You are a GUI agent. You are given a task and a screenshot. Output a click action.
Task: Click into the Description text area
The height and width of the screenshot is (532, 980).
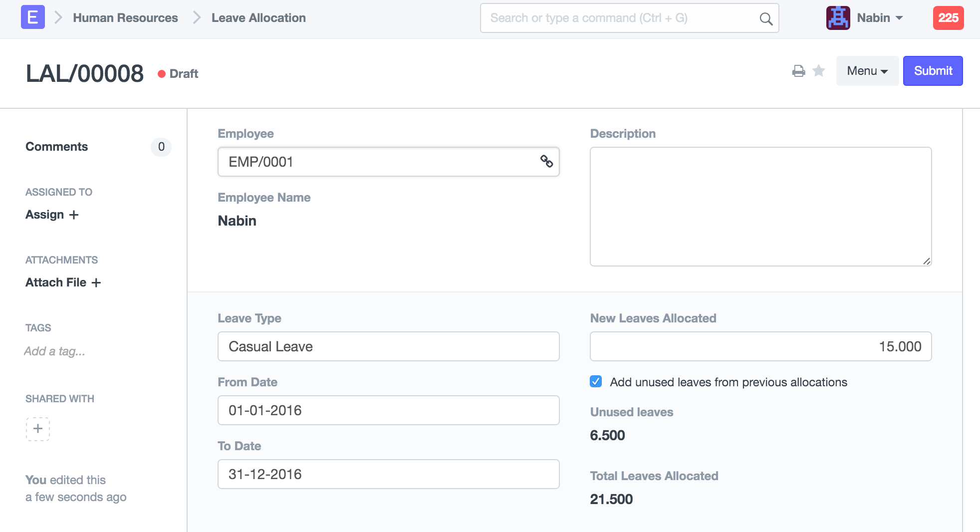(760, 206)
